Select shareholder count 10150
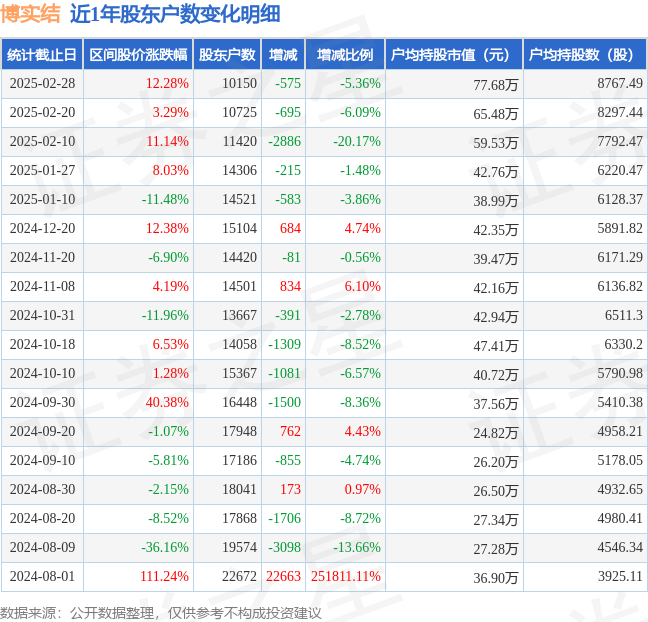The height and width of the screenshot is (622, 648). point(239,83)
